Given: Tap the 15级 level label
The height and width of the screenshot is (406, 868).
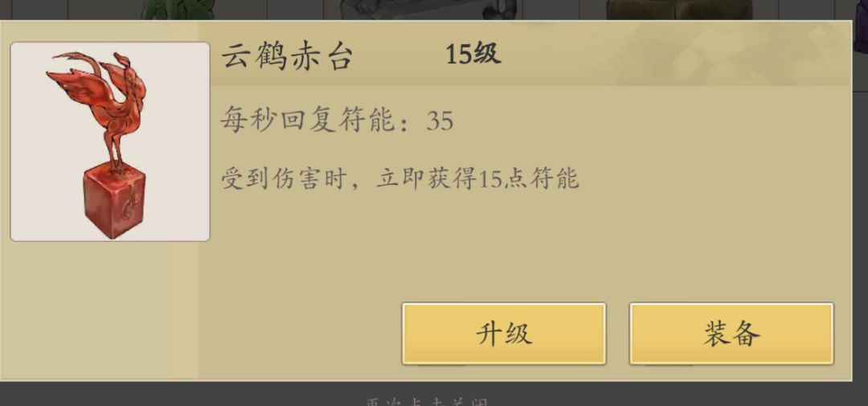Looking at the screenshot, I should 473,55.
